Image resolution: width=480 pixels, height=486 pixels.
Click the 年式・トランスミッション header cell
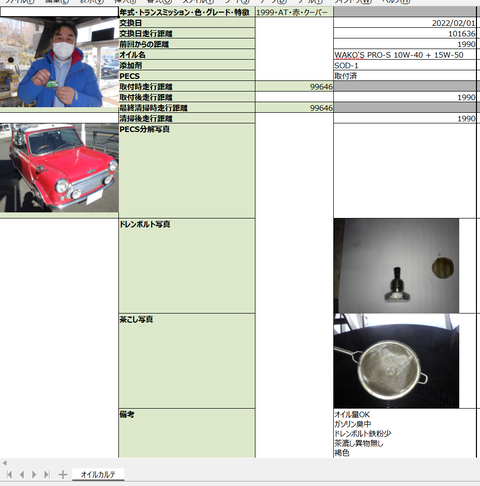(x=187, y=12)
